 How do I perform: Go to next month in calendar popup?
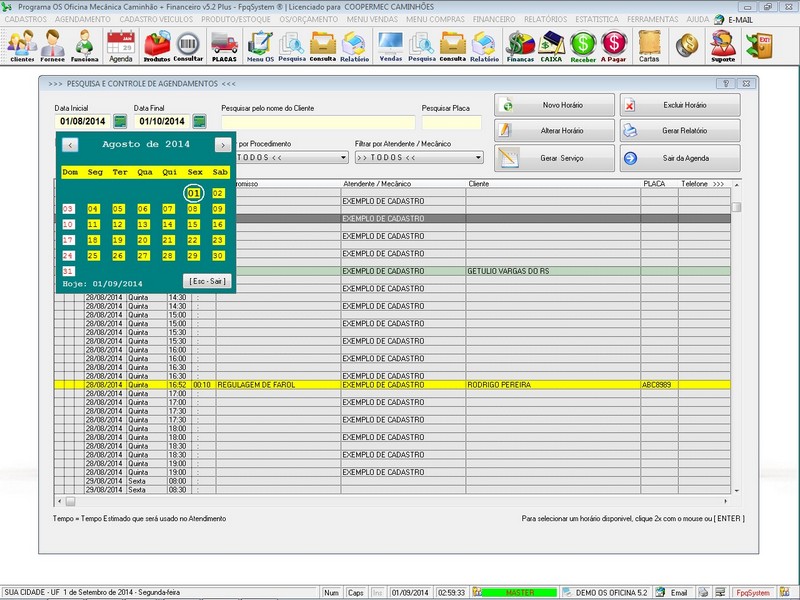pyautogui.click(x=222, y=145)
